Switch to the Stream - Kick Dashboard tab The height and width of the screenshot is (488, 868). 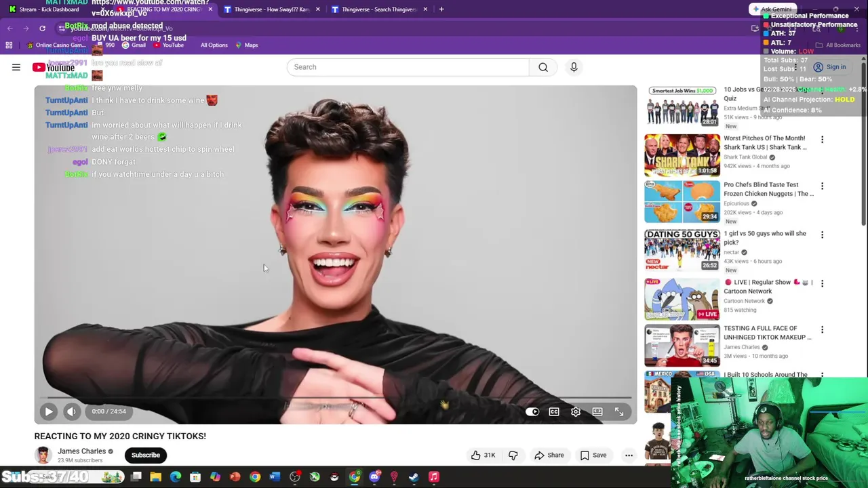coord(49,9)
